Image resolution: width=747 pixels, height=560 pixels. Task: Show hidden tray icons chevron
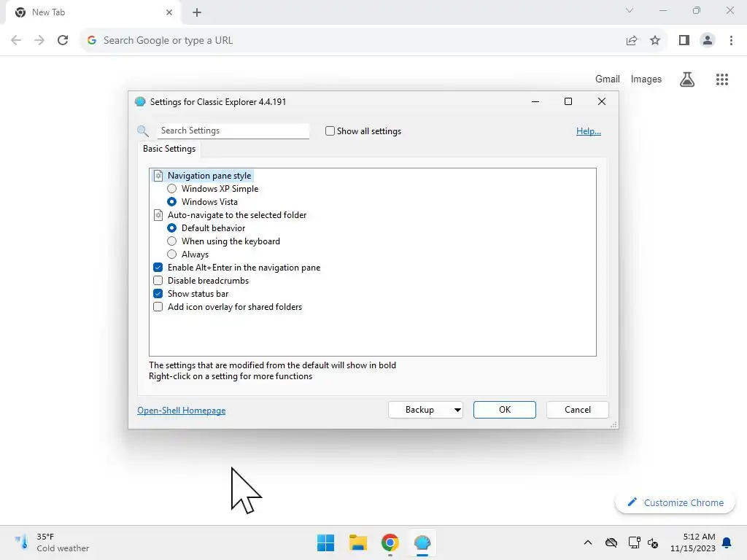[x=588, y=542]
